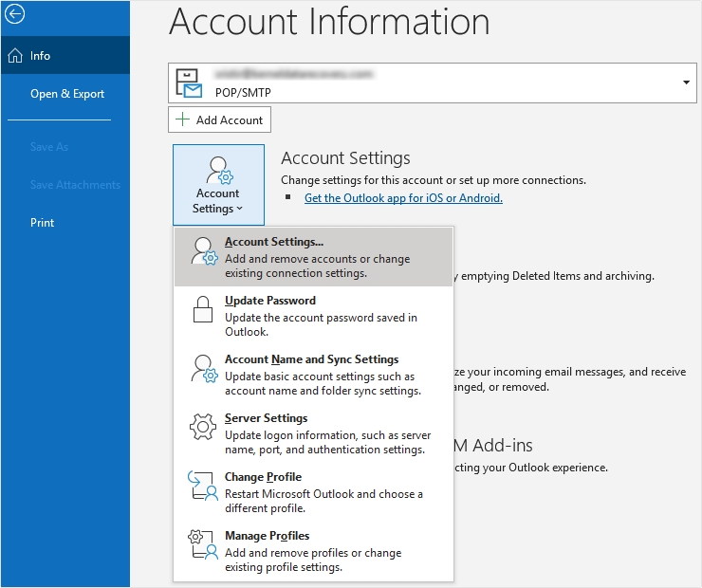Image resolution: width=702 pixels, height=588 pixels.
Task: Click the home icon beside Info
Action: point(15,56)
